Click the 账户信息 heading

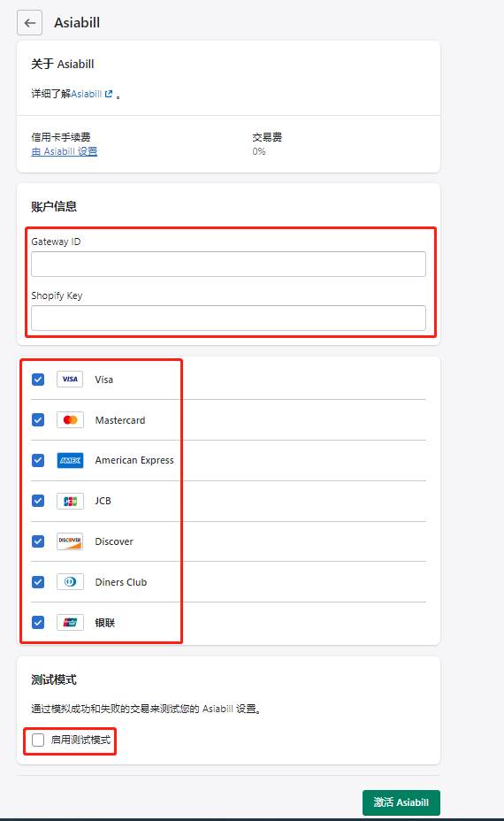54,206
